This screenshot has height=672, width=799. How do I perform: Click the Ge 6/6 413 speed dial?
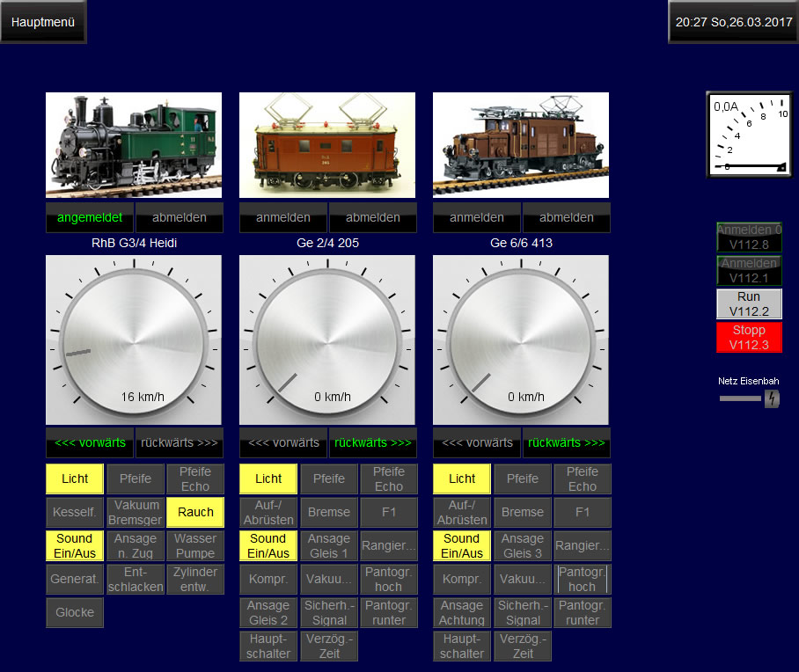521,340
